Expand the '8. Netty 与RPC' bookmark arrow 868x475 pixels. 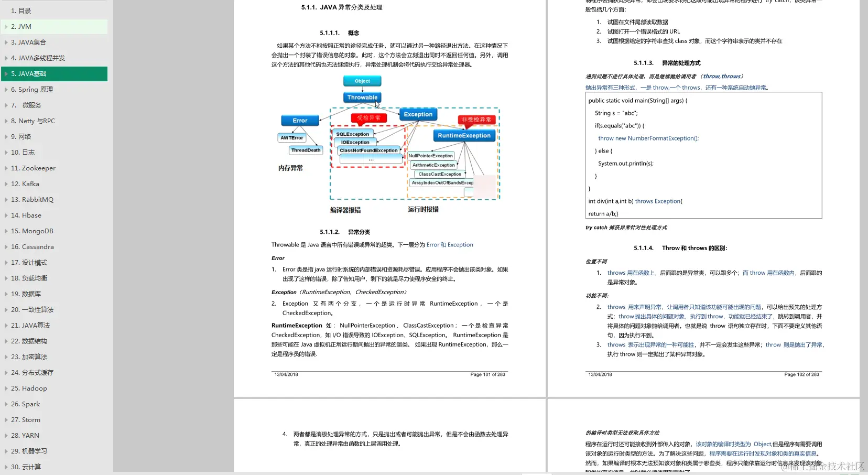[x=6, y=121]
